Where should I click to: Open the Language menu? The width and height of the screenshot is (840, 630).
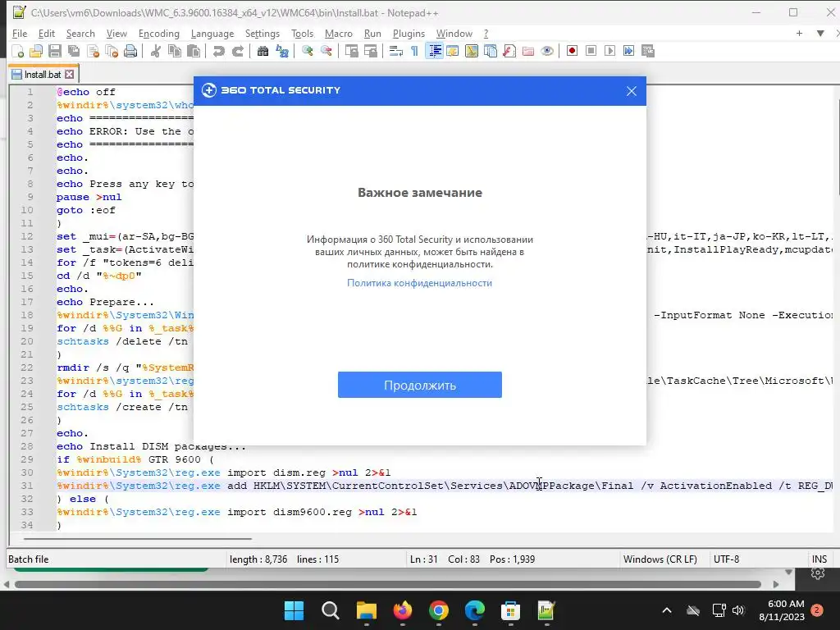click(x=212, y=33)
